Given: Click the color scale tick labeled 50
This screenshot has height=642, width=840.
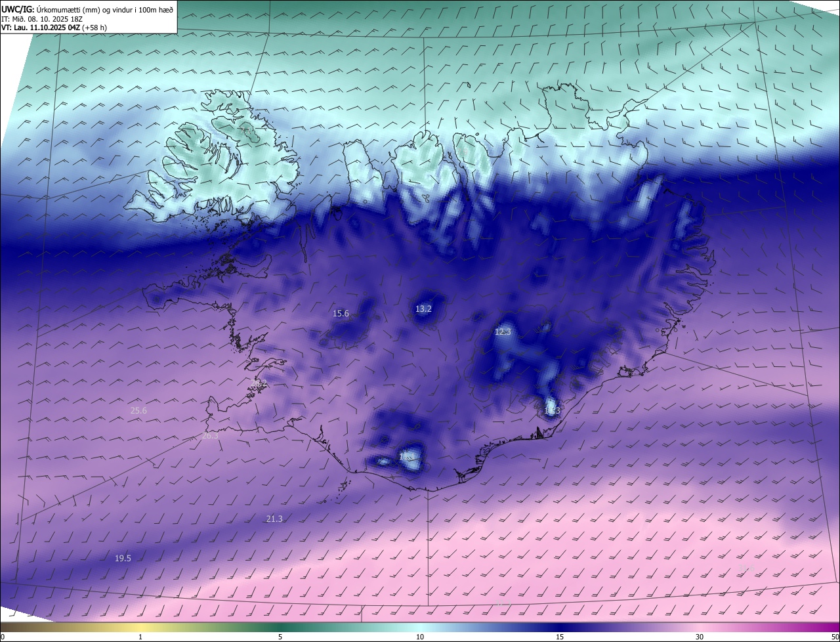Looking at the screenshot, I should click(x=834, y=637).
